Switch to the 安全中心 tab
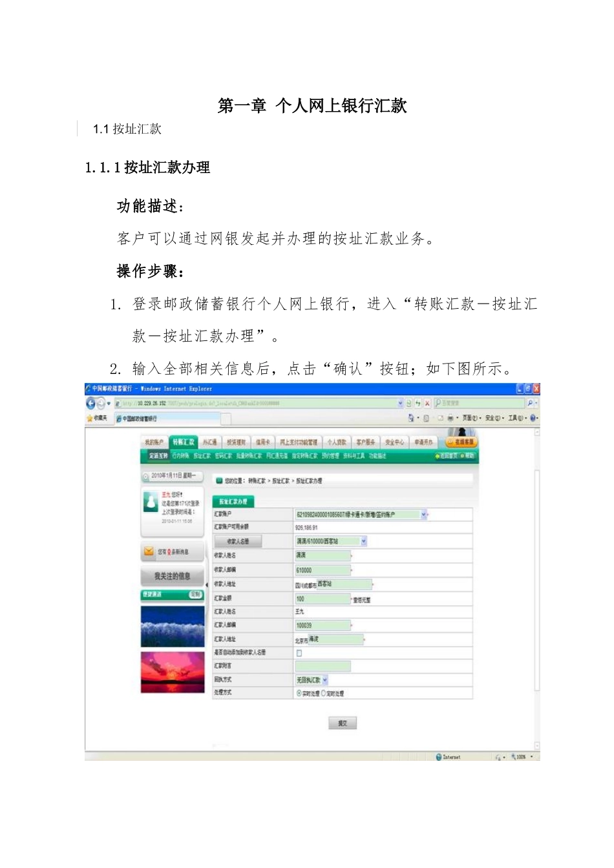The height and width of the screenshot is (868, 614). (x=395, y=442)
